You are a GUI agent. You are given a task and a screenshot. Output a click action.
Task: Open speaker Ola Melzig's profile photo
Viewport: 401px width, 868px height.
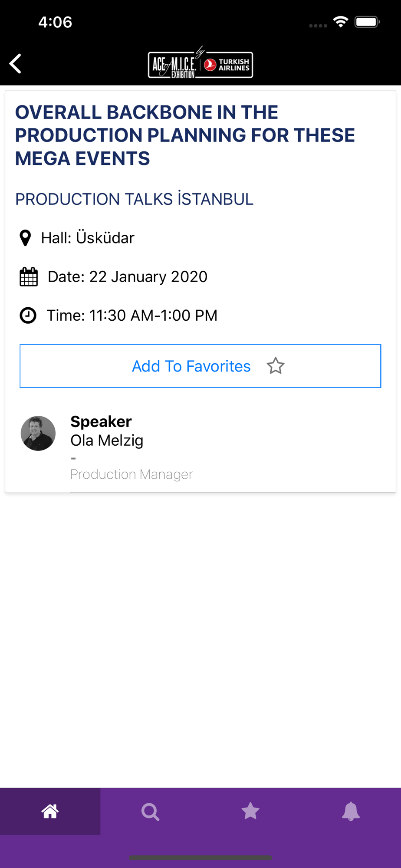38,433
